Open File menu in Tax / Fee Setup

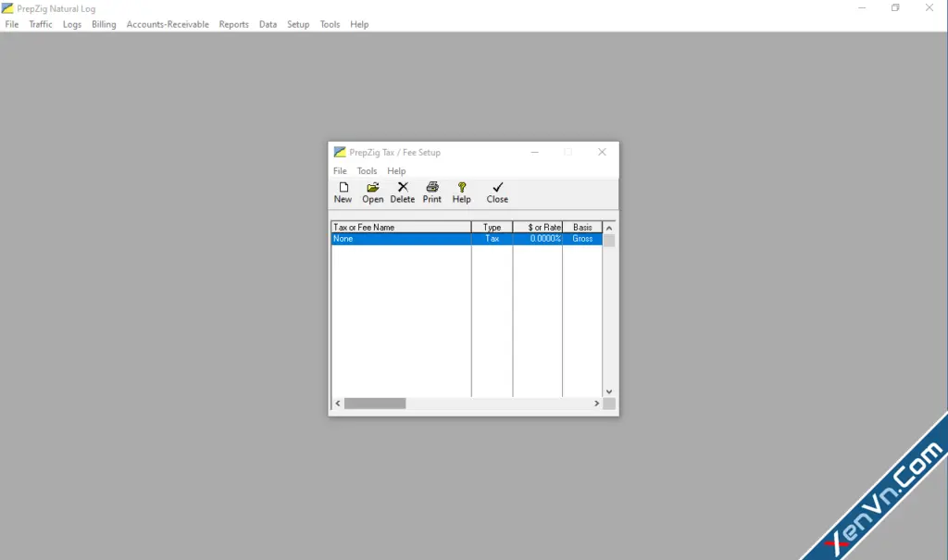pos(340,171)
